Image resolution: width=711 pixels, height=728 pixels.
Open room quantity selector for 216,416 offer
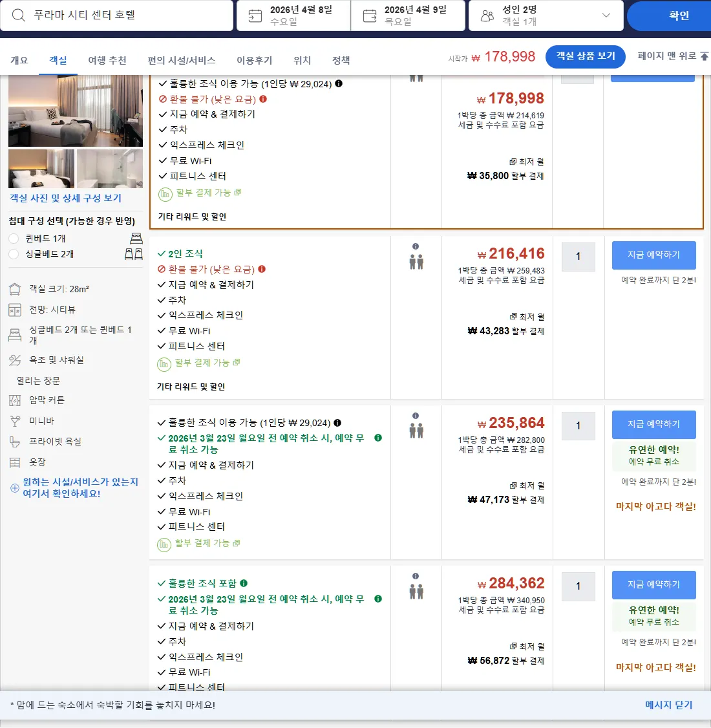coord(578,256)
